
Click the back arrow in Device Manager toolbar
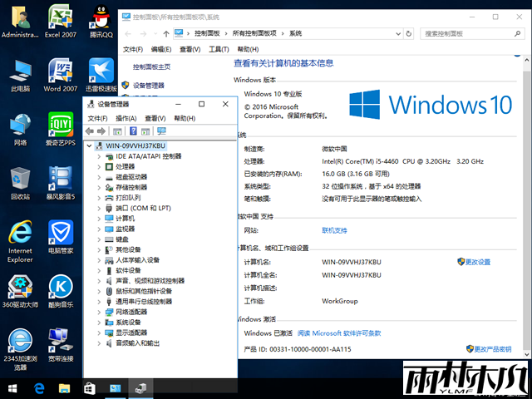coord(90,131)
